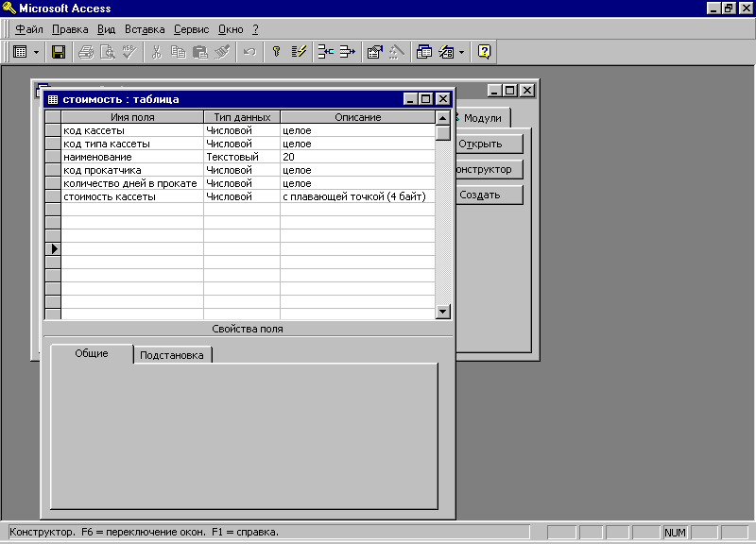Click the 'Имя поля' column header
The width and height of the screenshot is (756, 544).
(132, 117)
